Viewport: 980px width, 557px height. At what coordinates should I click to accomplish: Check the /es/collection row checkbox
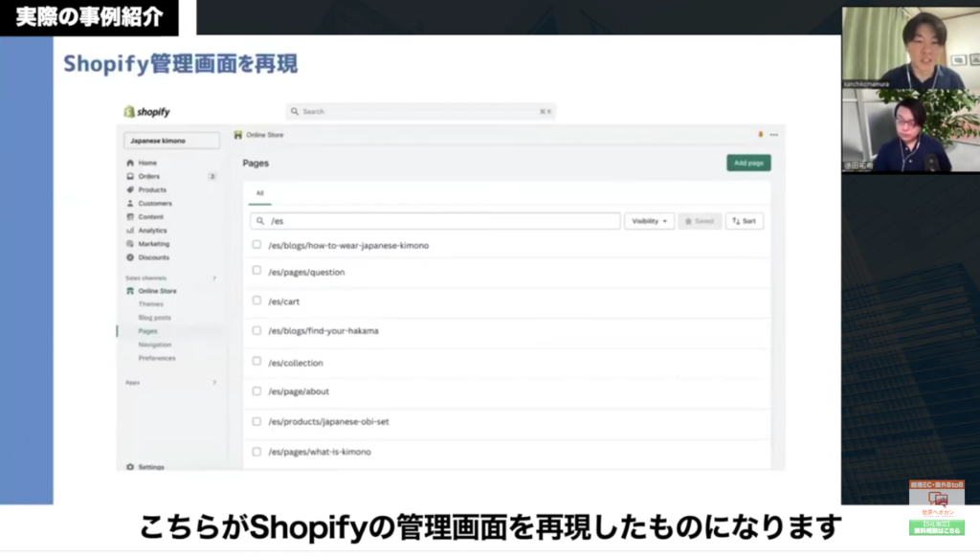tap(256, 361)
